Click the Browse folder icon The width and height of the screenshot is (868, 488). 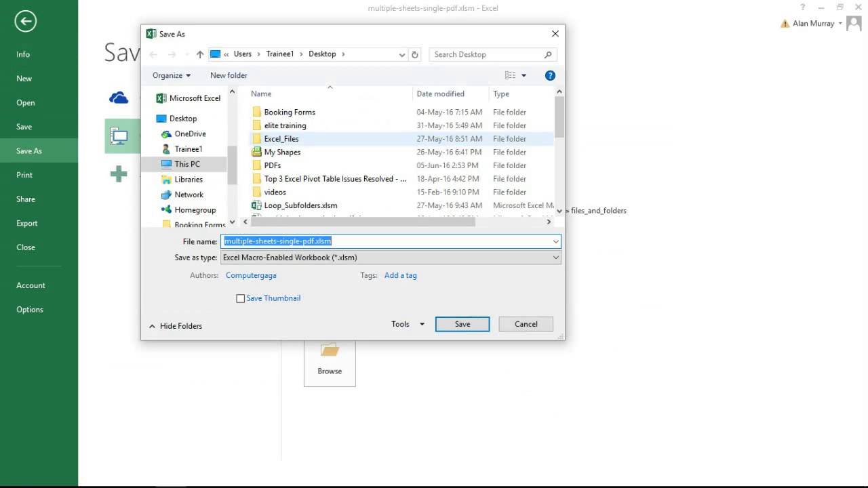pyautogui.click(x=330, y=349)
